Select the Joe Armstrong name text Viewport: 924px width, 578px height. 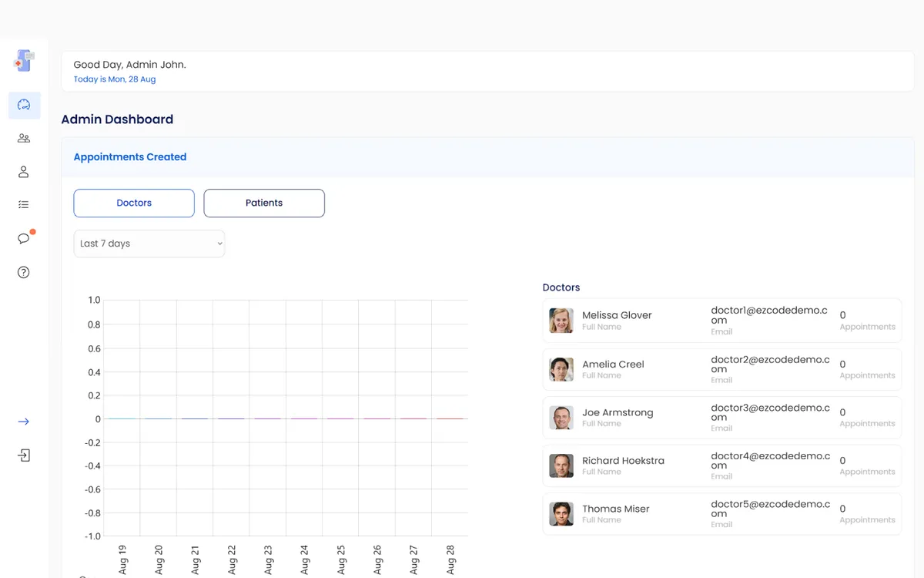point(618,412)
